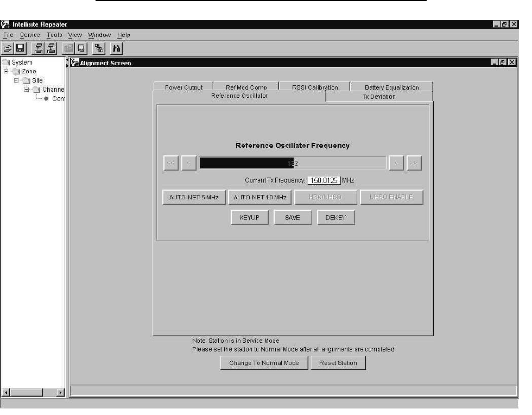532x415 pixels.
Task: Collapse the Channel tree node
Action: (x=27, y=89)
